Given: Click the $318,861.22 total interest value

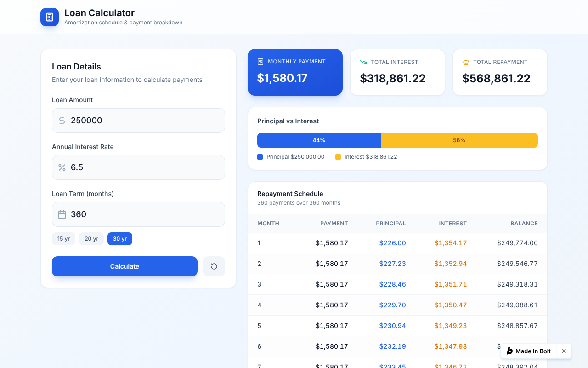Looking at the screenshot, I should click(393, 78).
